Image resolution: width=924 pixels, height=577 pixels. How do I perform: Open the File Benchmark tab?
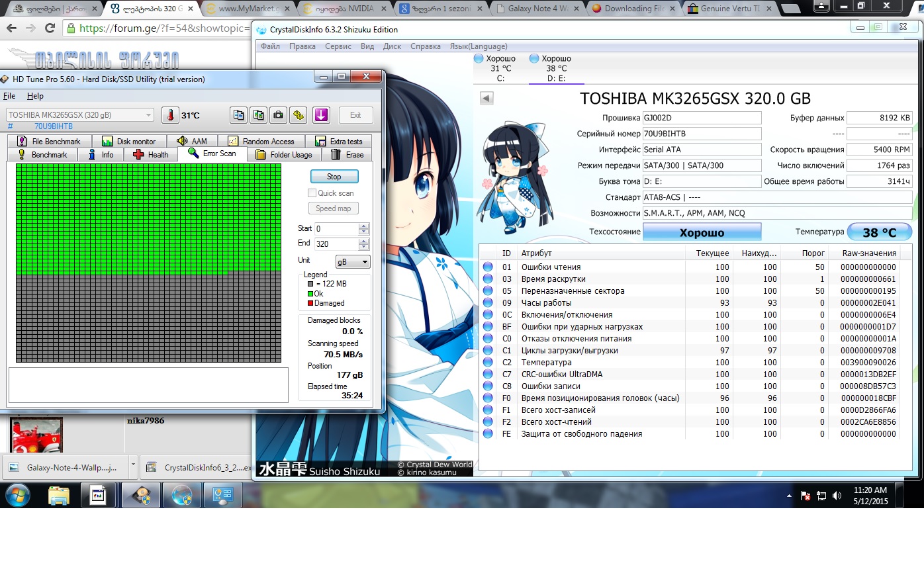click(x=49, y=142)
